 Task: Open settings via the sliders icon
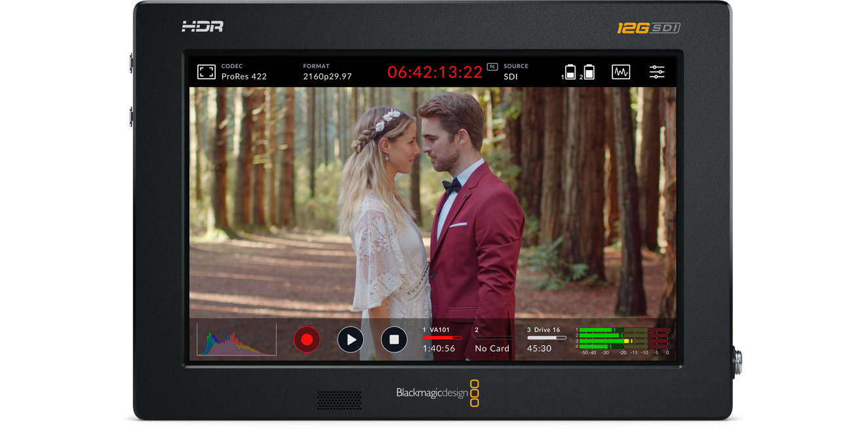(658, 71)
